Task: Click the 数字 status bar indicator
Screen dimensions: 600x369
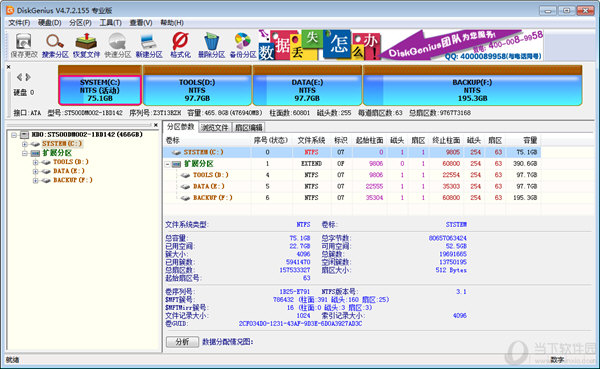Action: click(557, 360)
